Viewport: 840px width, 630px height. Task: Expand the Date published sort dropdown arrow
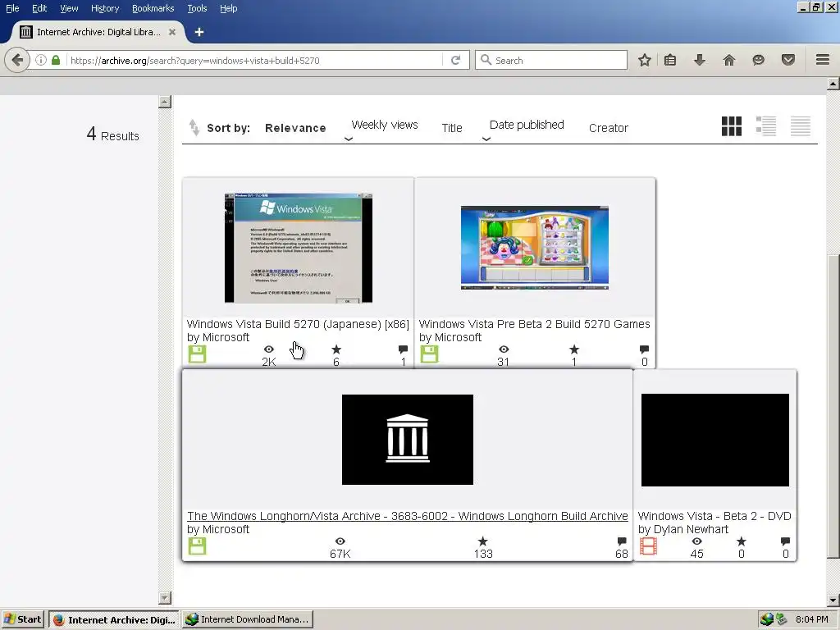pos(486,139)
